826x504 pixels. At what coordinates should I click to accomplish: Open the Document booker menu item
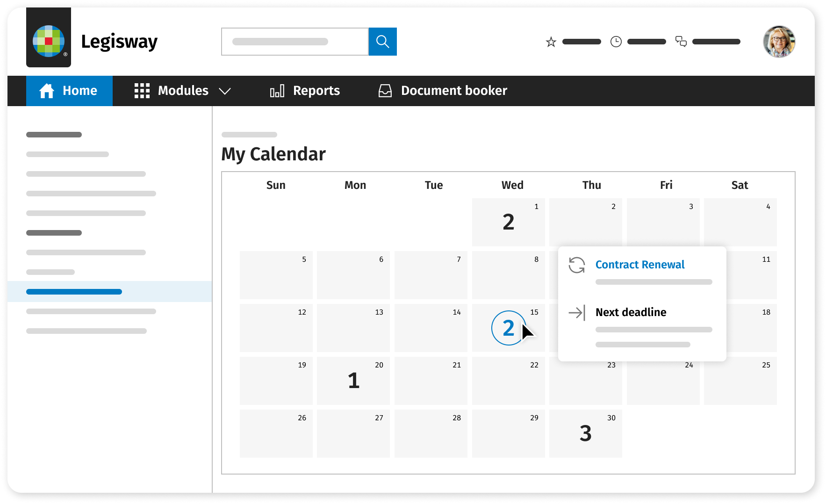453,91
